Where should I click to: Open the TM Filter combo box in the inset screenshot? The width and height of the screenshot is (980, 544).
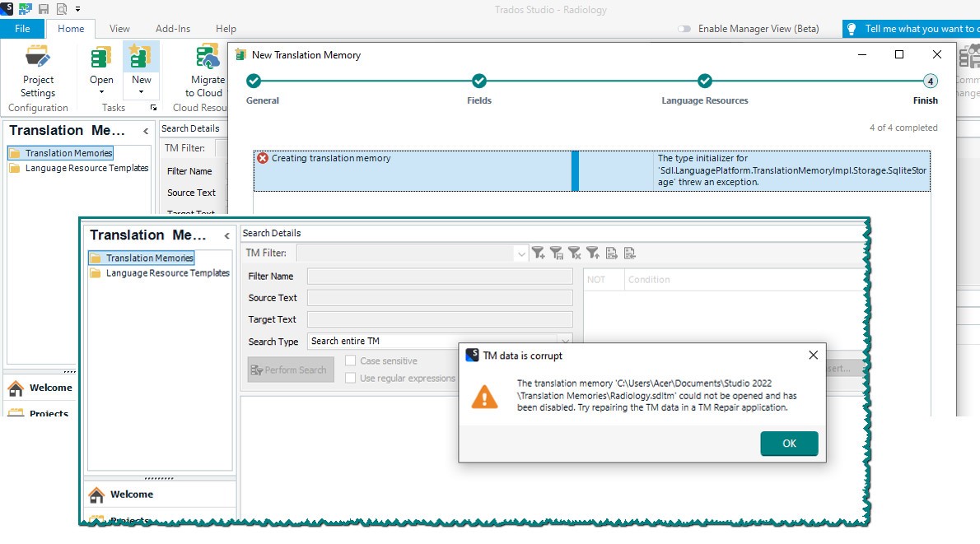tap(413, 253)
